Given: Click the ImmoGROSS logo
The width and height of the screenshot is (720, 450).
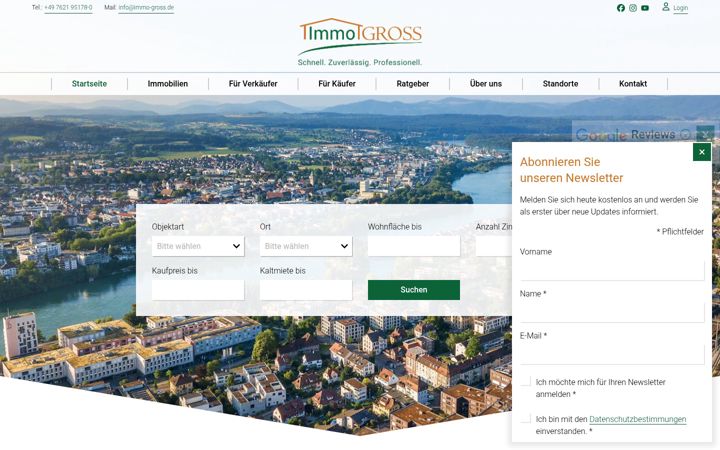Looking at the screenshot, I should pyautogui.click(x=360, y=42).
